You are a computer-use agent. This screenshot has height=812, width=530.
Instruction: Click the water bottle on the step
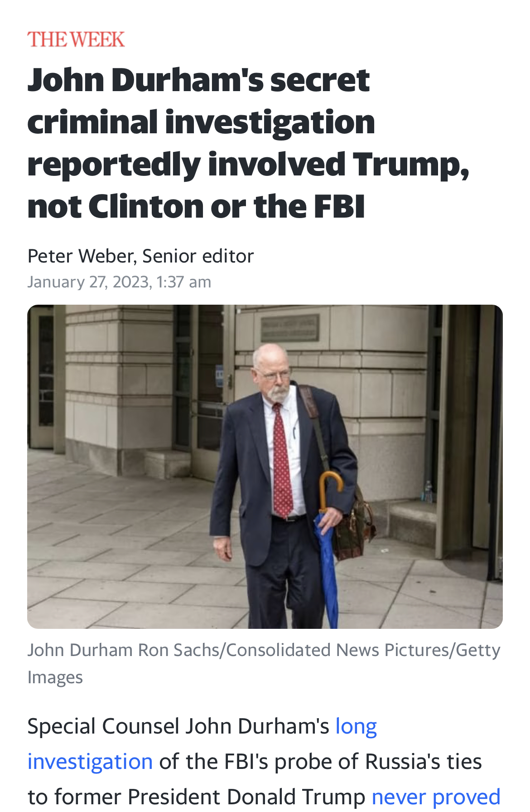pos(427,491)
